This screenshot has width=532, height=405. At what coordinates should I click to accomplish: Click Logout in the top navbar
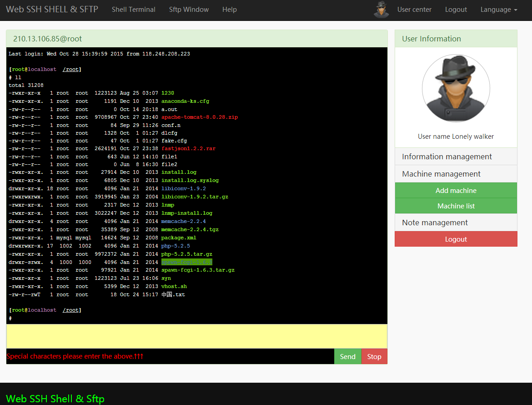point(456,10)
